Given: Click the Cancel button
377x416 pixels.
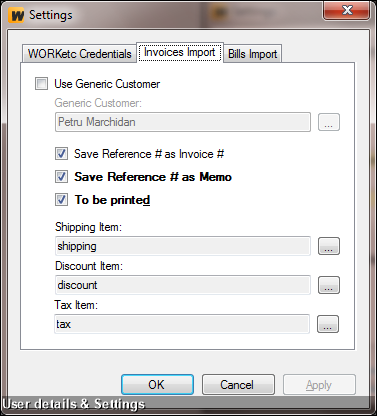Looking at the screenshot, I should (238, 385).
